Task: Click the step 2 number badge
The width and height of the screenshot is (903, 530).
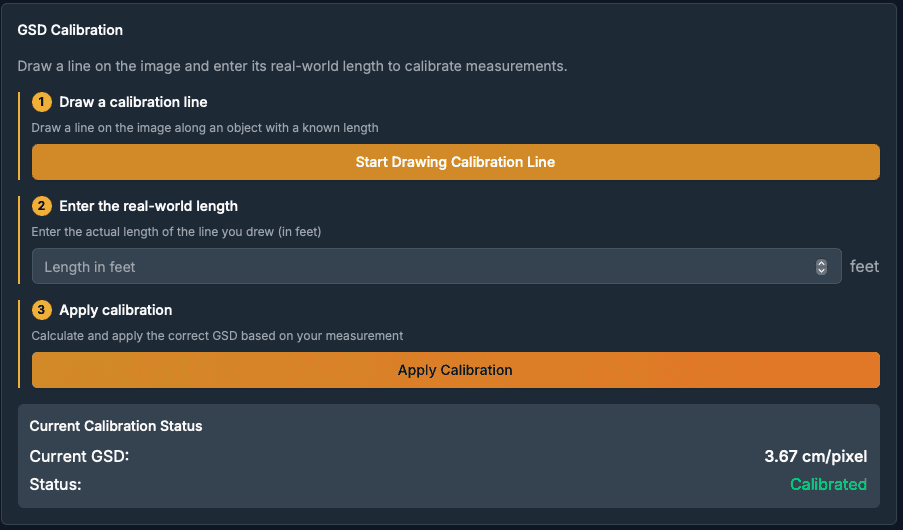Action: coord(41,206)
